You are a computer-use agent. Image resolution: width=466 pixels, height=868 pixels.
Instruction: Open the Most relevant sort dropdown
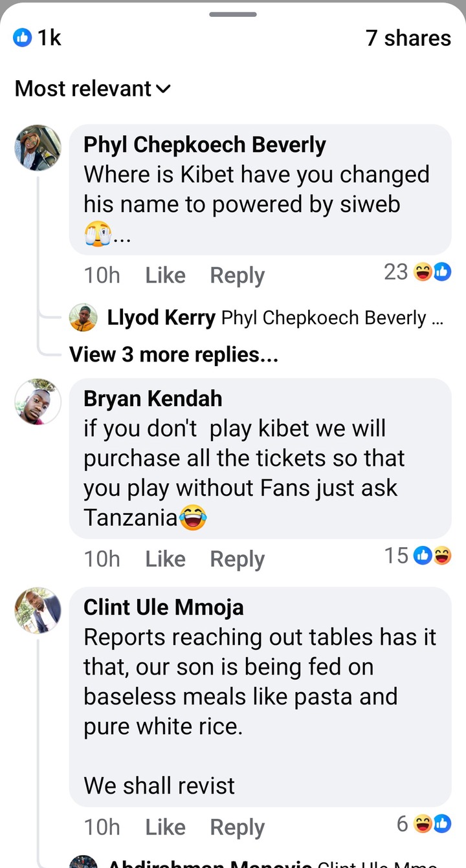(93, 89)
